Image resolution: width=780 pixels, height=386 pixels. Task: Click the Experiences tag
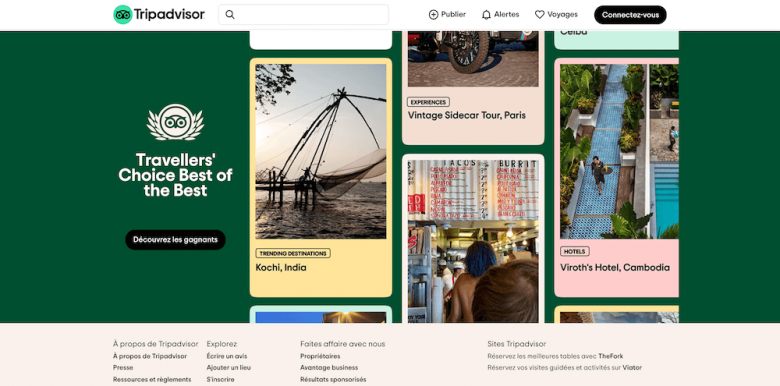point(428,102)
